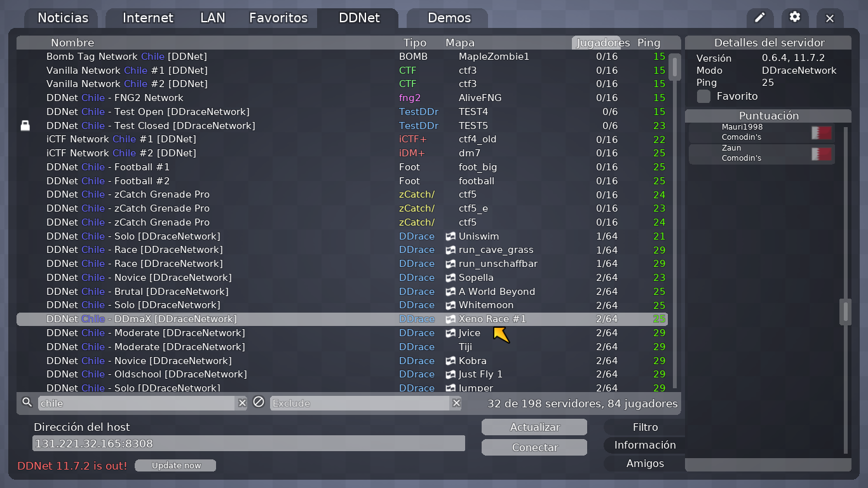This screenshot has width=868, height=488.
Task: Clear the Exclude field using its X icon
Action: [x=456, y=402]
